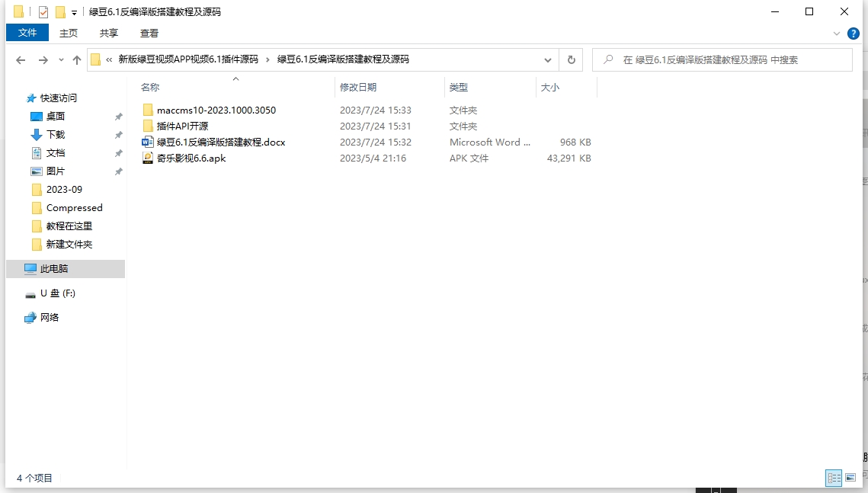
Task: Navigate to 新版绿豆视频APP视频6.1插件源码 breadcrumb
Action: [188, 59]
